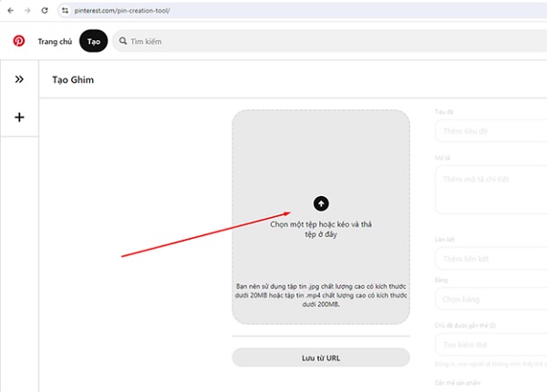The height and width of the screenshot is (392, 547).
Task: Expand the sidebar with double chevron
Action: tap(19, 79)
